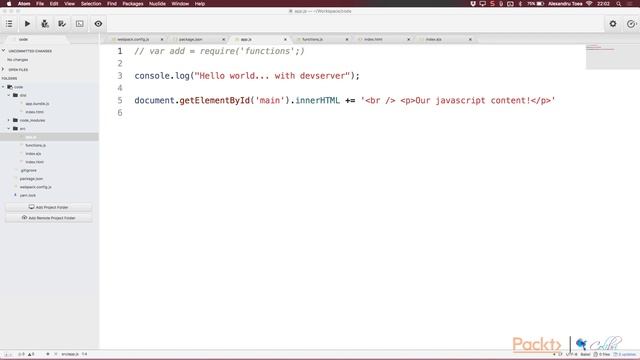Toggle the file tree list icon in toolbar

(9, 24)
